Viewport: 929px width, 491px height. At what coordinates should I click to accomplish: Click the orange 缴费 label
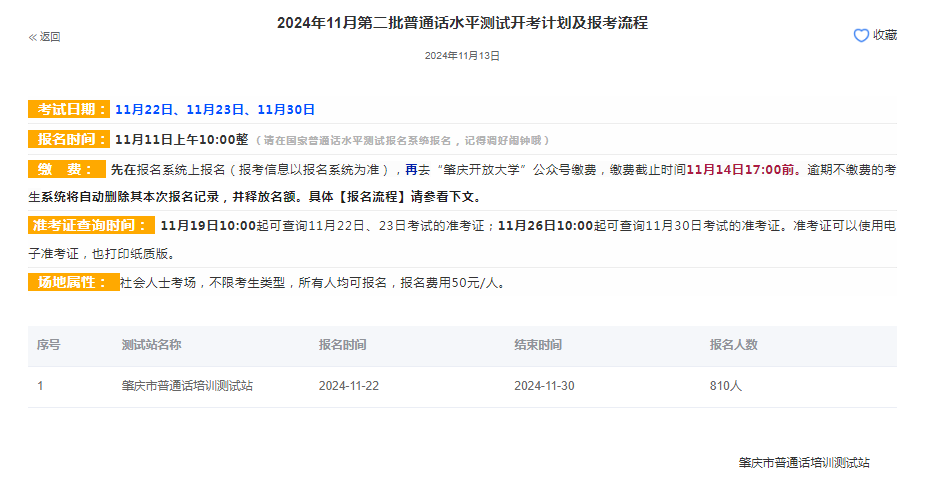66,169
